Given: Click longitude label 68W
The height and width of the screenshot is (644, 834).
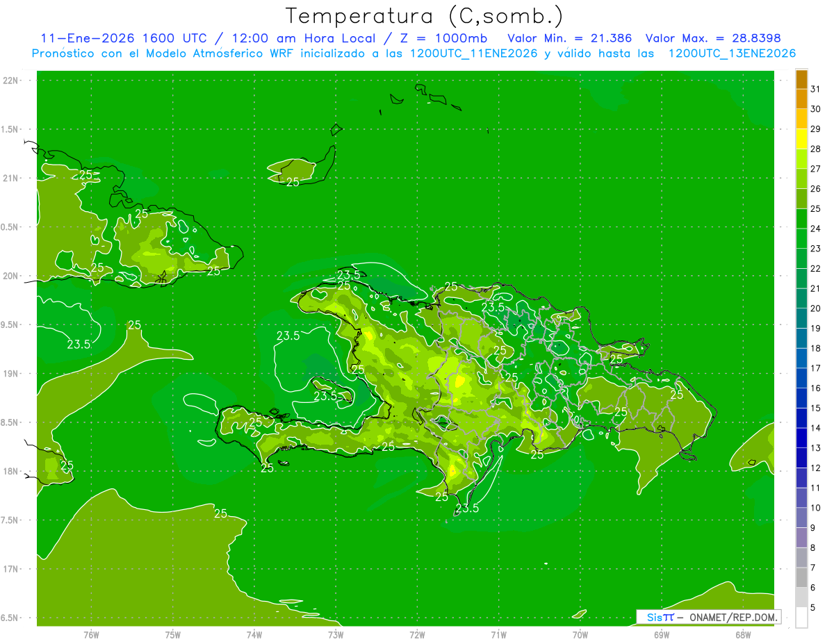Looking at the screenshot, I should click(x=743, y=635).
